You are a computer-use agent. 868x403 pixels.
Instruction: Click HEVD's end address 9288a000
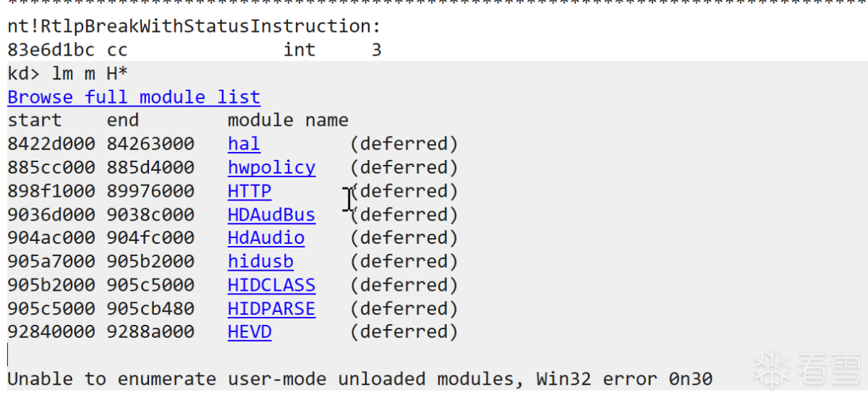(x=150, y=332)
